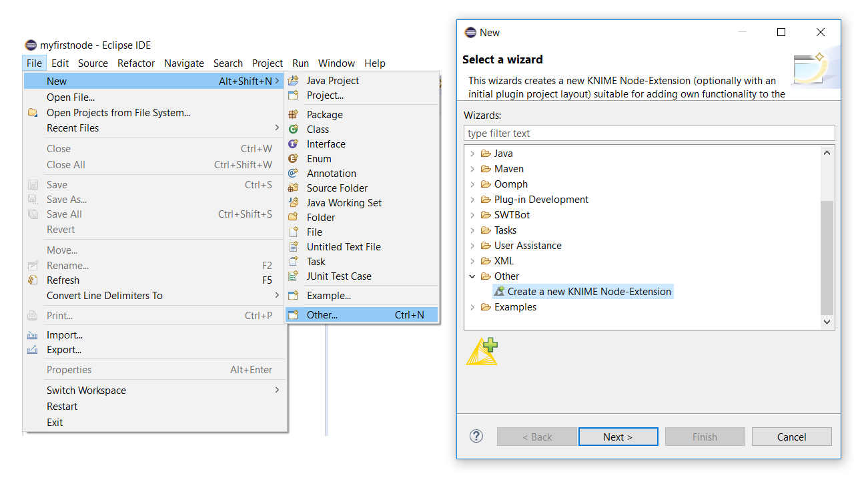Click the wizard list scrollbar up arrow
Viewport: 868px width, 482px height.
pos(827,153)
